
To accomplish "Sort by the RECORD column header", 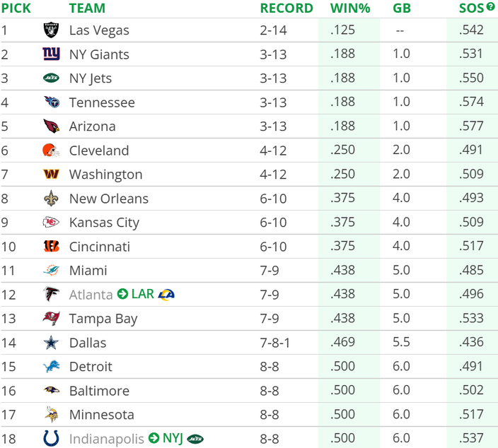I will coord(286,8).
